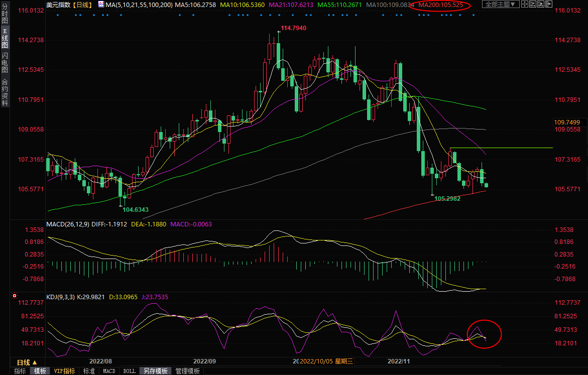The image size is (588, 375).
Task: Select the 模板 bottom tab
Action: tap(40, 371)
